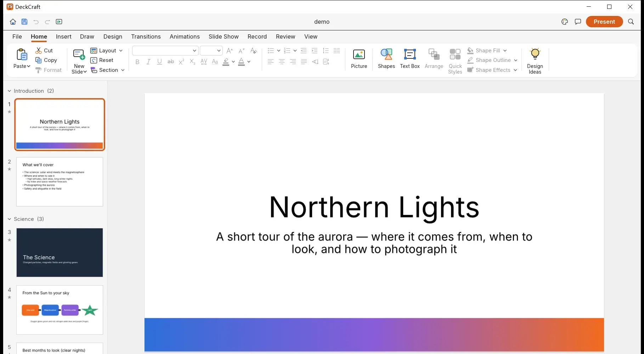The width and height of the screenshot is (644, 354).
Task: Start slideshow from quick access icon
Action: (59, 22)
